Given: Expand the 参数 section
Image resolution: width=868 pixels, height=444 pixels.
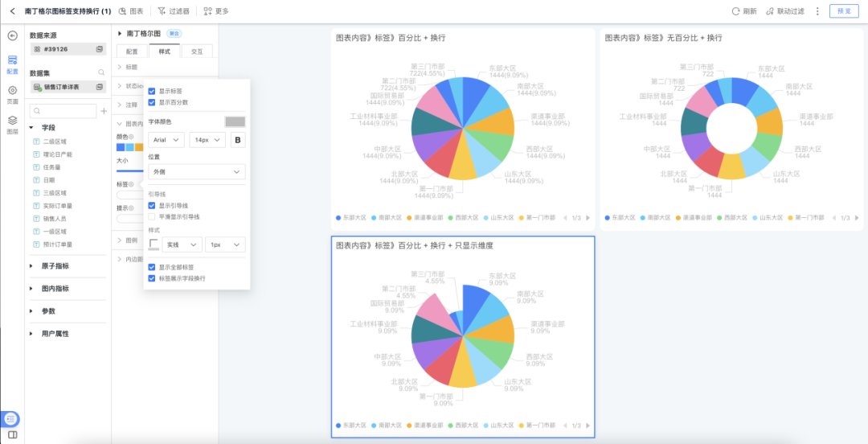Looking at the screenshot, I should [x=32, y=311].
